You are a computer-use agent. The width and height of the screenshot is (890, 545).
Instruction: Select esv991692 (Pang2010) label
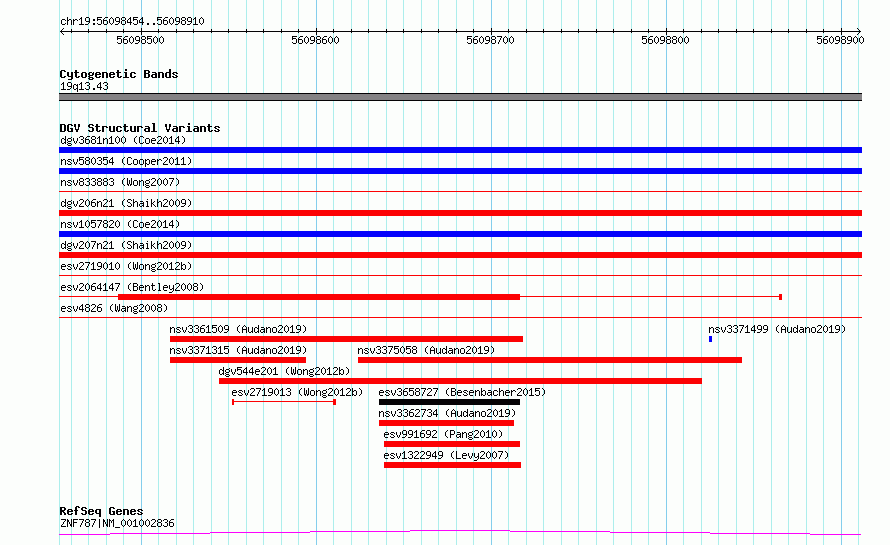[443, 434]
